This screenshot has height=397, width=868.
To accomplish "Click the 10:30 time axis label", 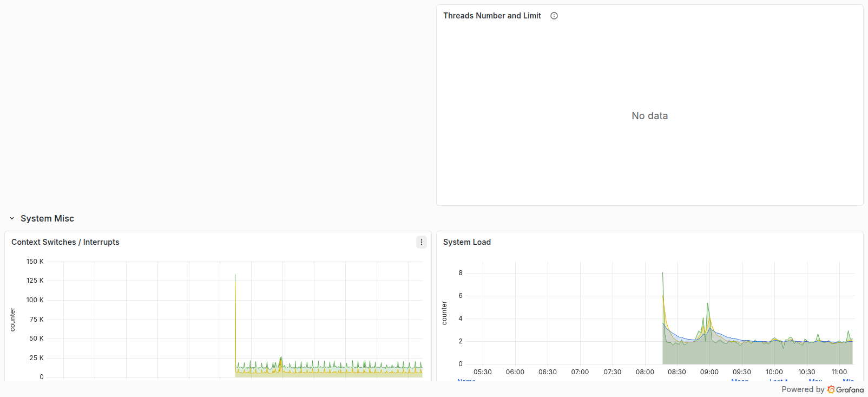I will click(807, 372).
